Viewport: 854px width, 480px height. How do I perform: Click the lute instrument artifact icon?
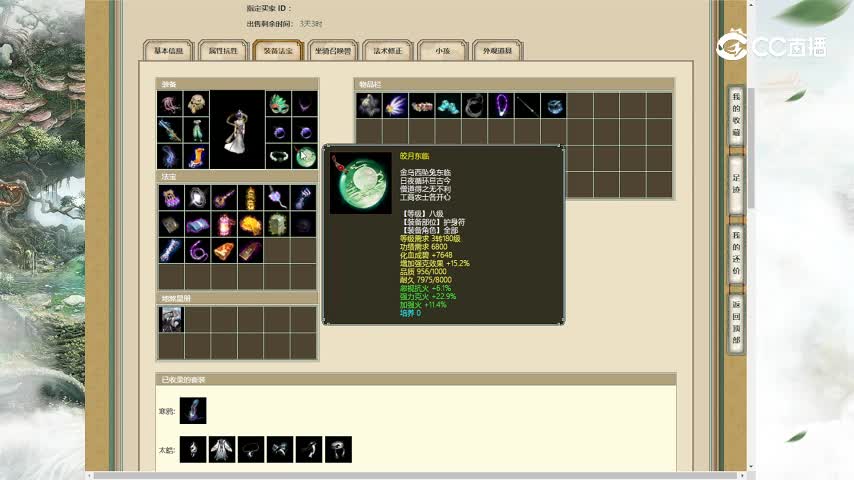pyautogui.click(x=224, y=198)
